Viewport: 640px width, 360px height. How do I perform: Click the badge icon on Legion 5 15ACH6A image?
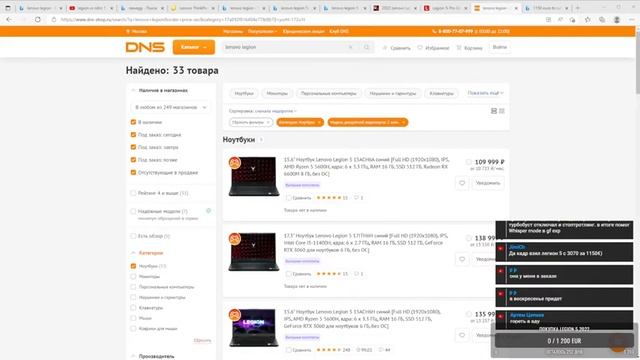coord(235,163)
